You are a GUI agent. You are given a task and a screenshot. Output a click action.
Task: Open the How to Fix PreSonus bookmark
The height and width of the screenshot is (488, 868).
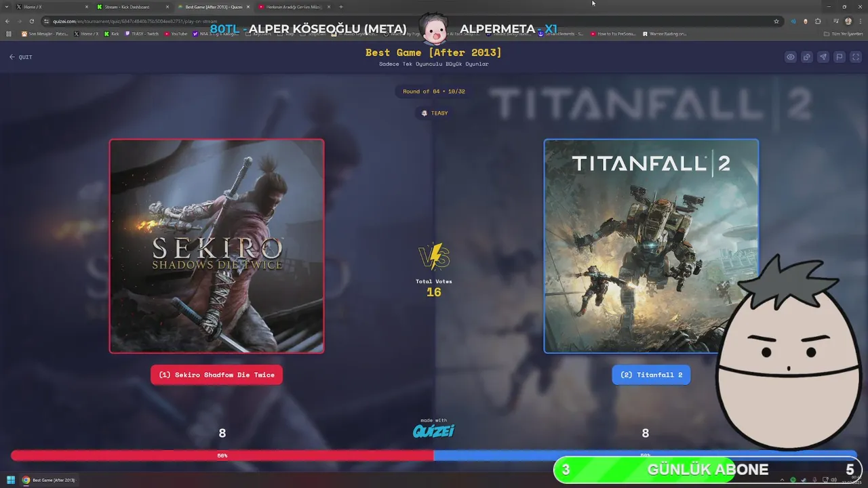click(x=614, y=33)
